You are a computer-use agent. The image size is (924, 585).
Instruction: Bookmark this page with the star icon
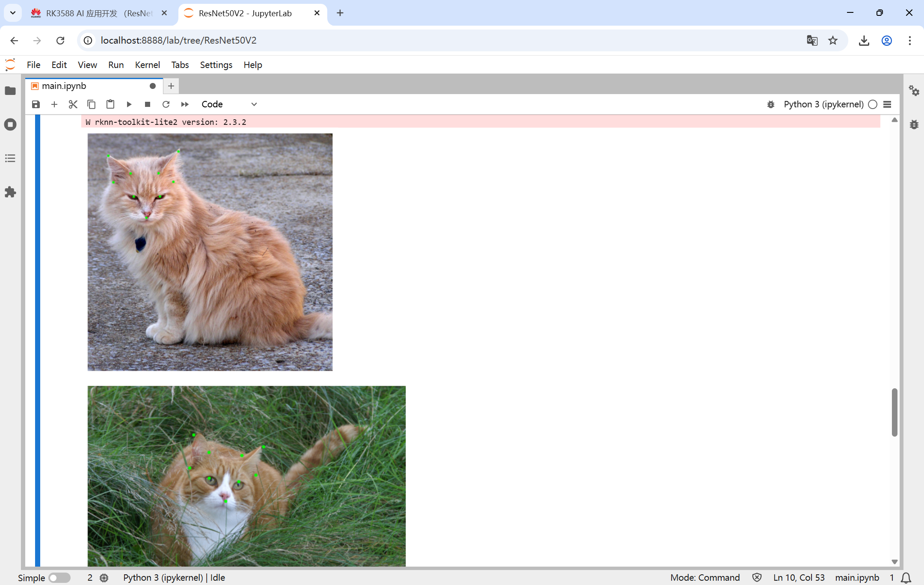[832, 40]
